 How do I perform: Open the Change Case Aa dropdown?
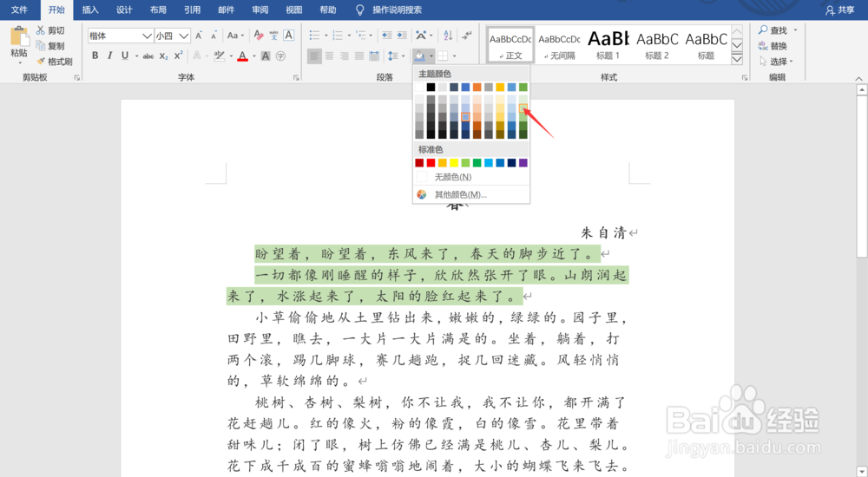pyautogui.click(x=235, y=36)
